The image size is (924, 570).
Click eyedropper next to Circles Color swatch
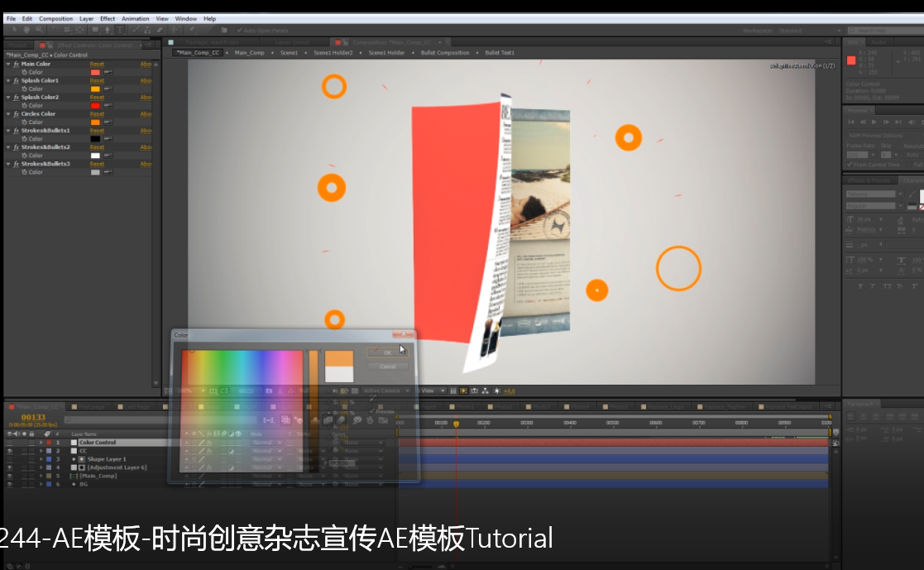108,122
